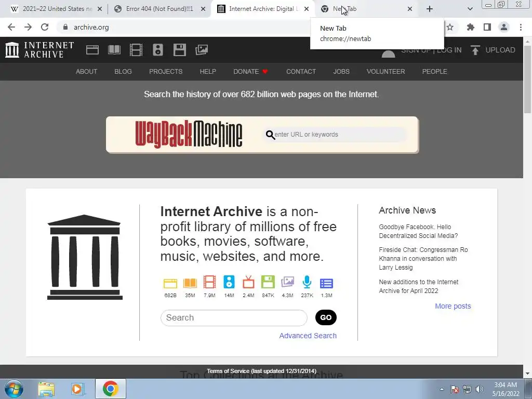The width and height of the screenshot is (532, 399).
Task: Open the 847K software collection icon
Action: point(268,282)
